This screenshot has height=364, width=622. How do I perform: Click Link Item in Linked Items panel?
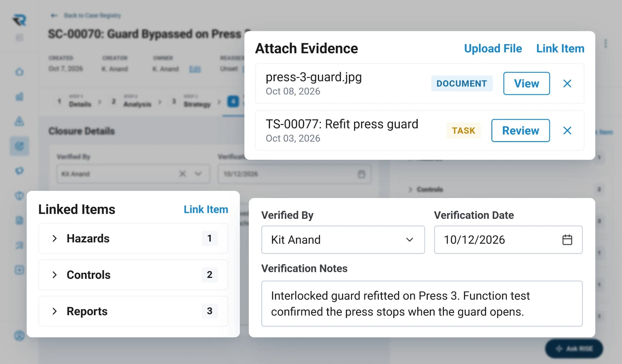pos(206,210)
